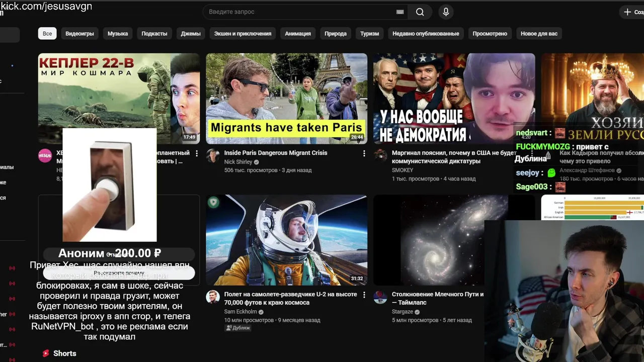Open the 'Столкновение Млечного Пути' video title
Image resolution: width=644 pixels, height=362 pixels.
438,299
